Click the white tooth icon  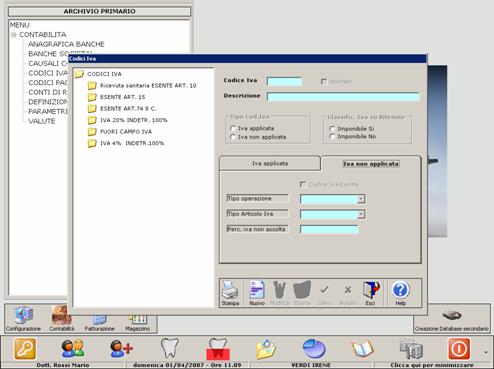170,348
